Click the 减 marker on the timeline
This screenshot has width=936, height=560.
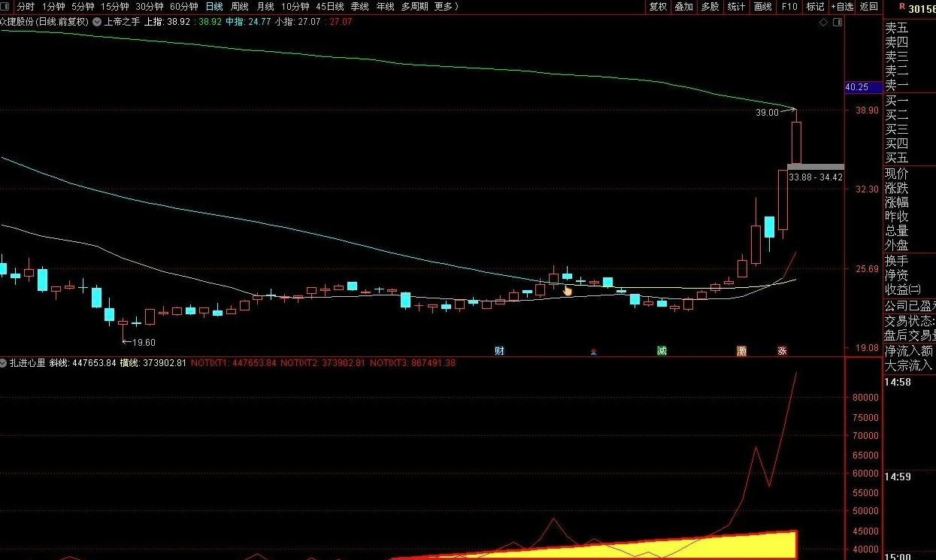(662, 351)
